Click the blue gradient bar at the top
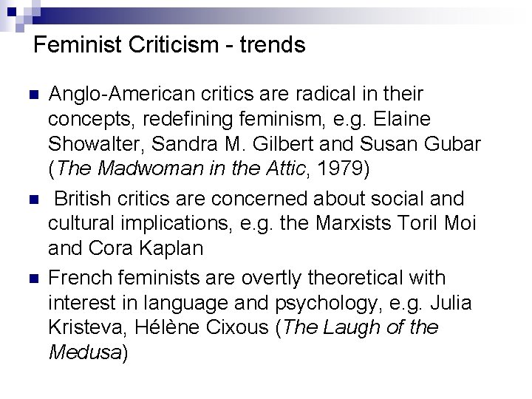The width and height of the screenshot is (532, 399). [x=271, y=16]
